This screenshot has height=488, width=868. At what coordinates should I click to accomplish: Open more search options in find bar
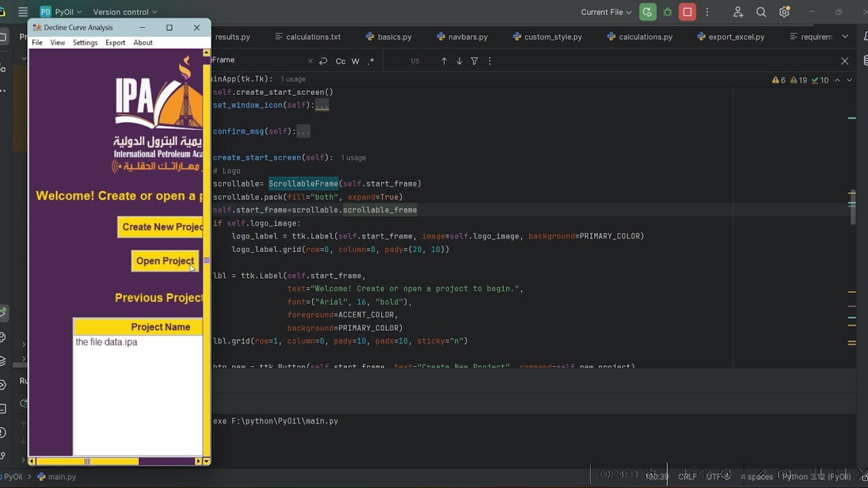click(490, 61)
